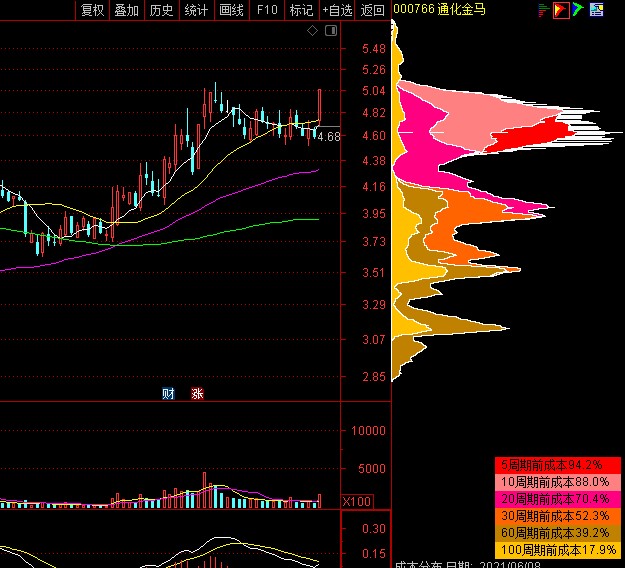The image size is (625, 568).
Task: Select 20周期前成本 magenta legend swatch
Action: (x=558, y=499)
